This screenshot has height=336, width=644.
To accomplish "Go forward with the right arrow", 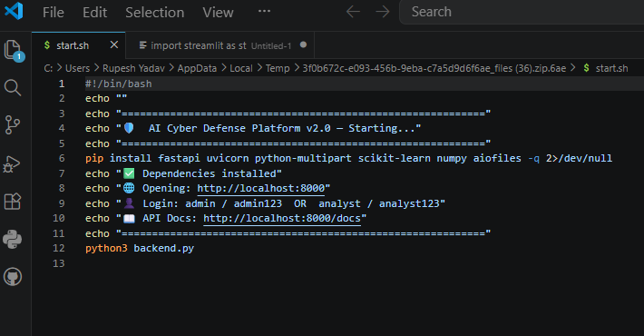I will point(383,12).
